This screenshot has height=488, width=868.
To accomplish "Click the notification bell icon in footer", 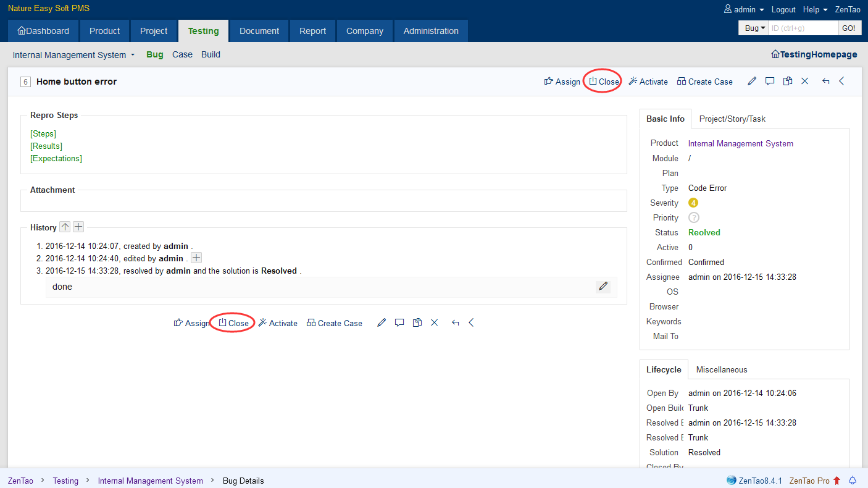I will point(853,481).
